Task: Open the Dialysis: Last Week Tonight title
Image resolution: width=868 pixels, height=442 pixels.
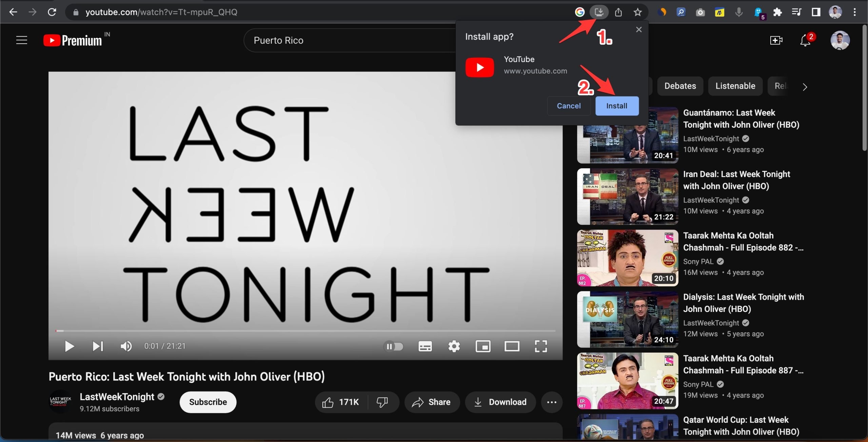Action: (743, 303)
